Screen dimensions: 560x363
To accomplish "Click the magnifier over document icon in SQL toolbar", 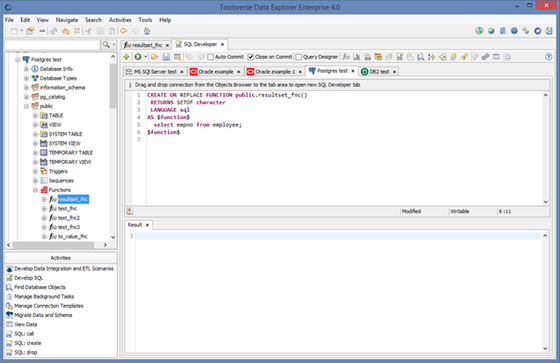I will click(421, 57).
